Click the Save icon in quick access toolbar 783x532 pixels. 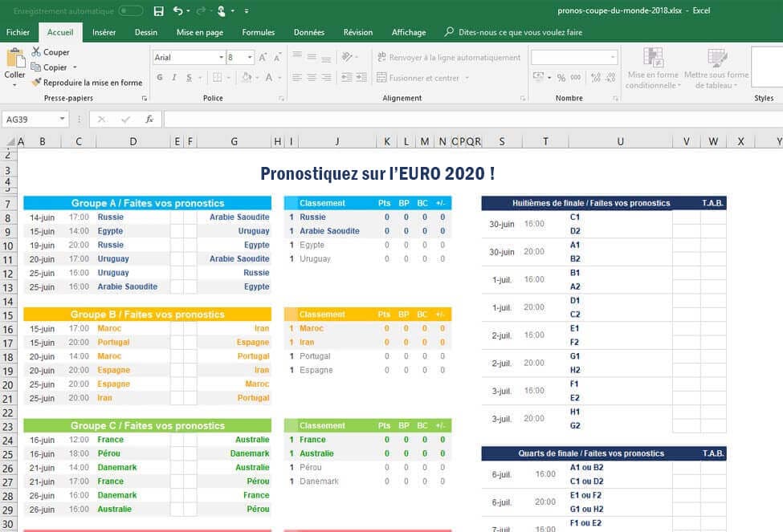(x=158, y=11)
